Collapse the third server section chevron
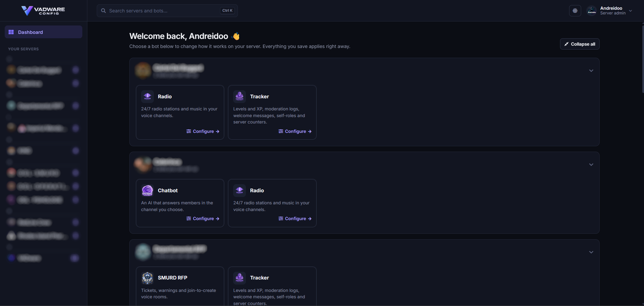This screenshot has height=306, width=644. 591,252
